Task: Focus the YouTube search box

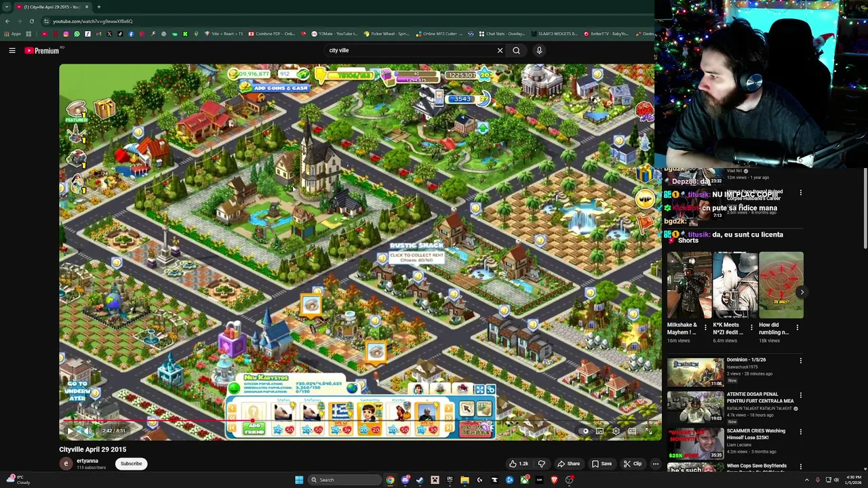Action: pos(410,50)
